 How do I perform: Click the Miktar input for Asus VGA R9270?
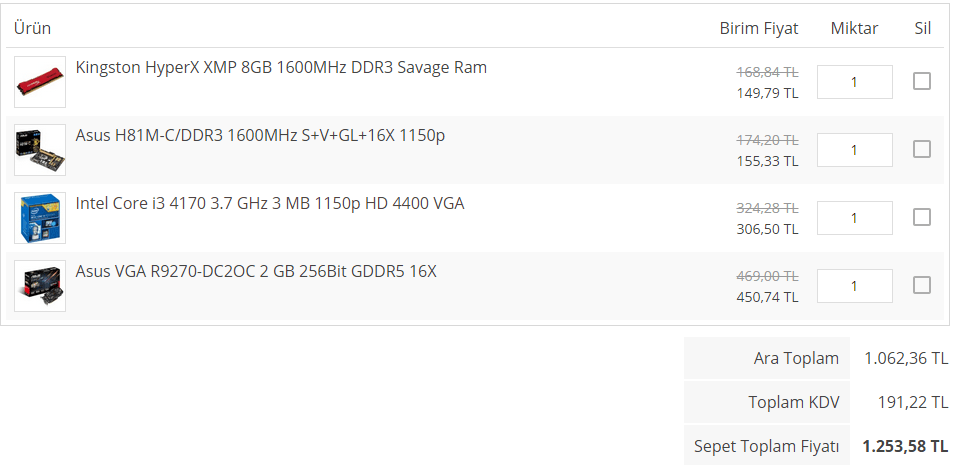[x=854, y=286]
